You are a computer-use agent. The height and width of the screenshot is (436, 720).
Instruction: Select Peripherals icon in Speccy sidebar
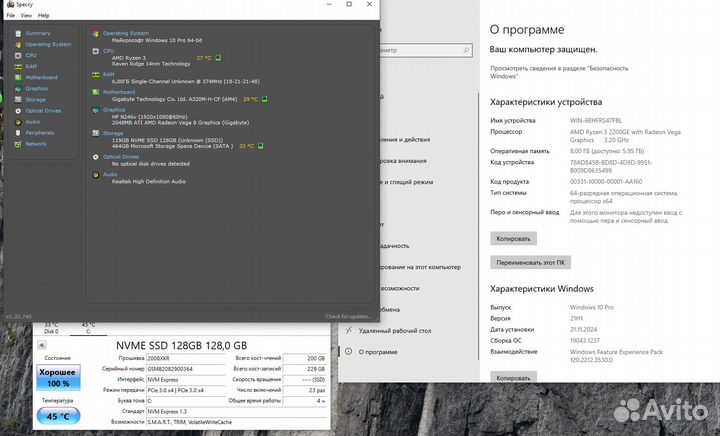[18, 133]
